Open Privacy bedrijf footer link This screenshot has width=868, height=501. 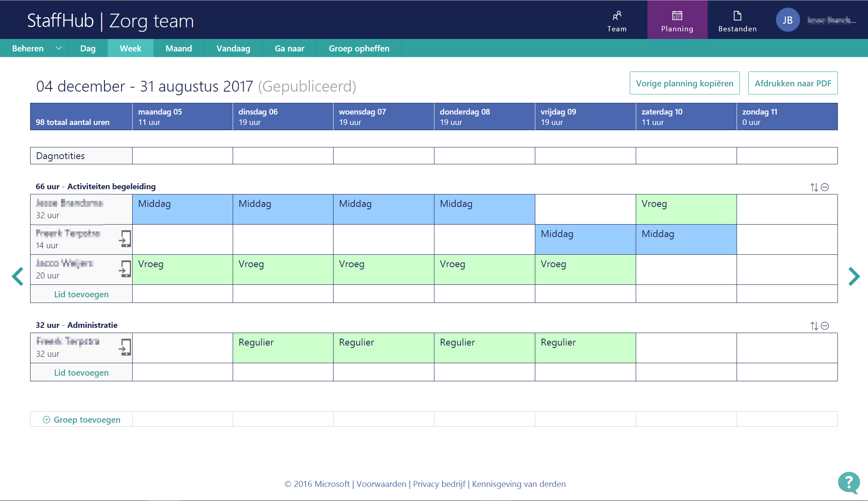[439, 484]
